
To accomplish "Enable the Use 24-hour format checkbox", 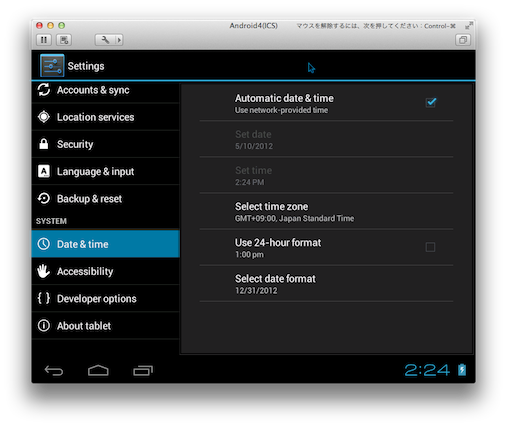I will click(430, 247).
